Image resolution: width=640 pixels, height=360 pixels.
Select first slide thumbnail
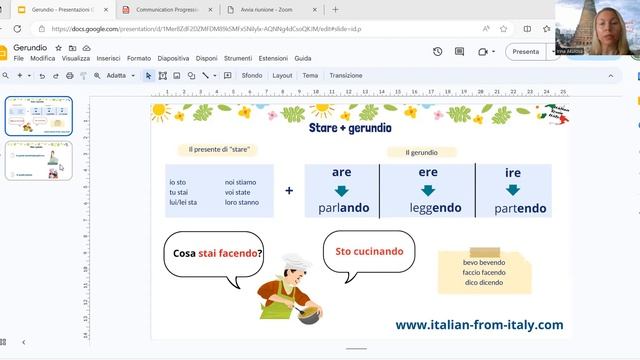[39, 116]
